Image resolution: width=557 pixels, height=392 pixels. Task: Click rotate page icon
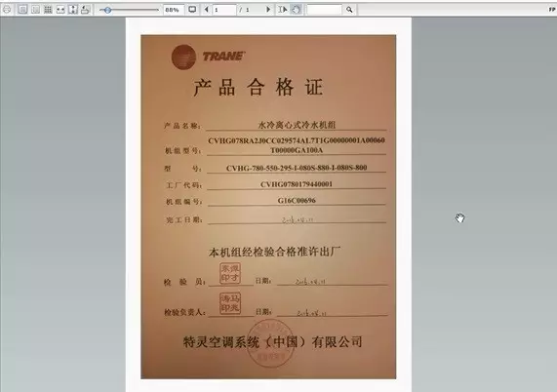pos(85,10)
